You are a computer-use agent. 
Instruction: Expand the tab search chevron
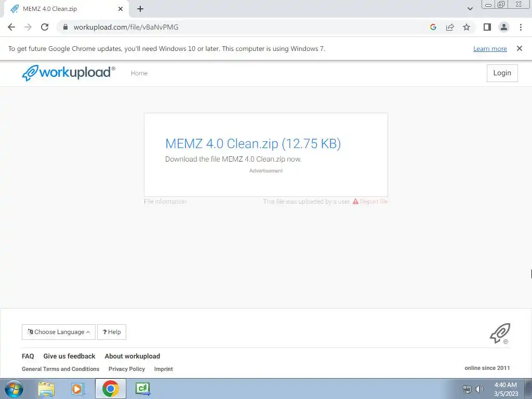tap(470, 9)
